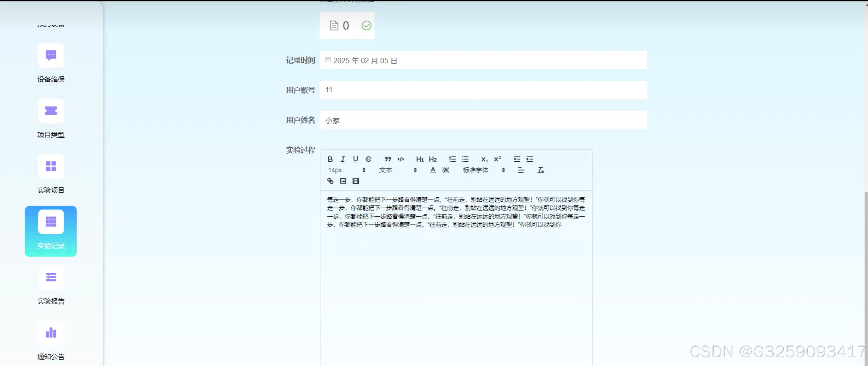Select the Bold formatting icon
This screenshot has height=366, width=868.
pos(330,159)
